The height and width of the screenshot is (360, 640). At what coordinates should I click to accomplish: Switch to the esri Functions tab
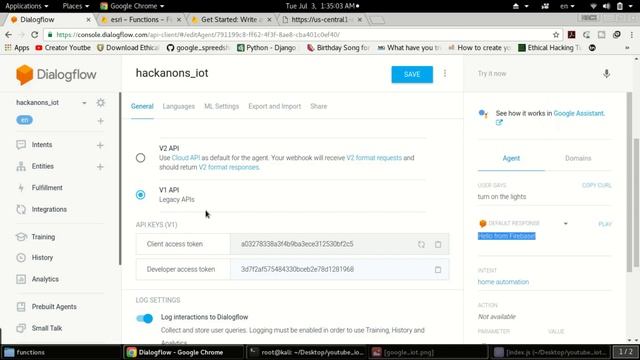click(140, 20)
